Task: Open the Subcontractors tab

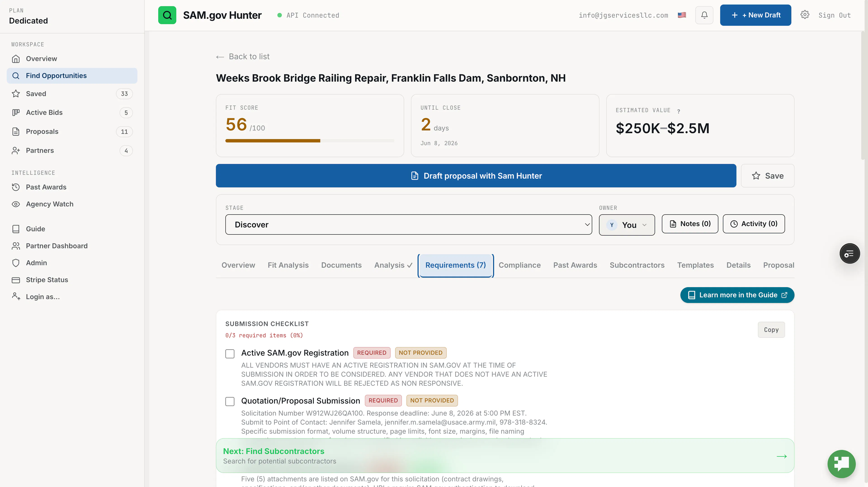Action: click(637, 265)
